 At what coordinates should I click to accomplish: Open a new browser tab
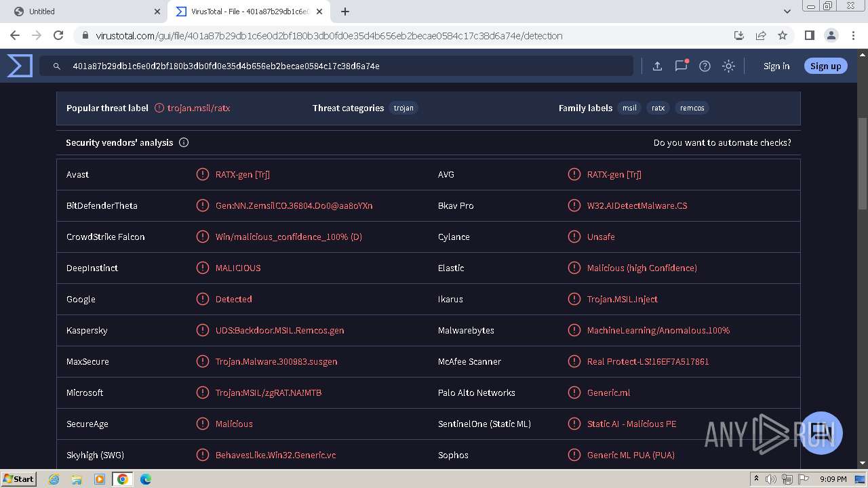(345, 12)
